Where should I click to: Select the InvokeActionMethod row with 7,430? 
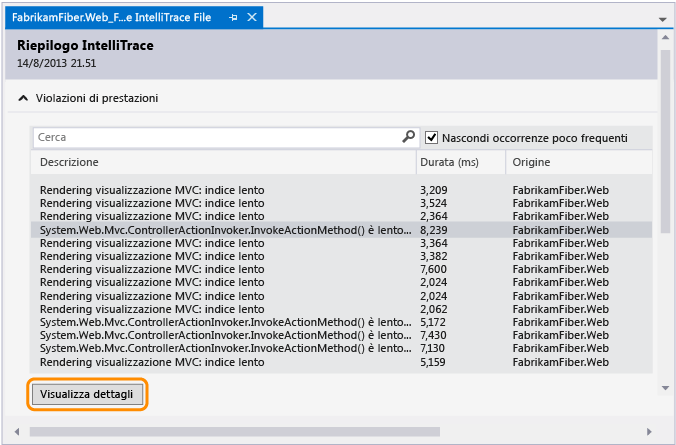[x=341, y=335]
